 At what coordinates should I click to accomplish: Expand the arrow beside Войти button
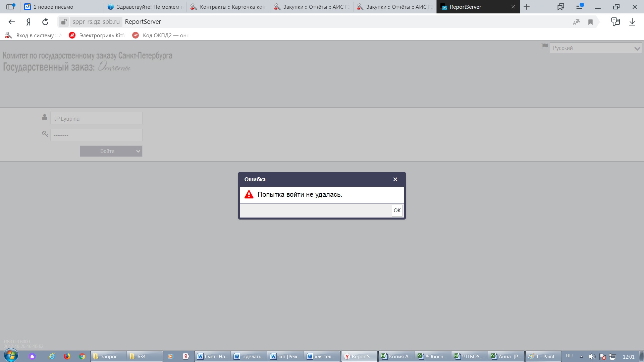tap(138, 151)
